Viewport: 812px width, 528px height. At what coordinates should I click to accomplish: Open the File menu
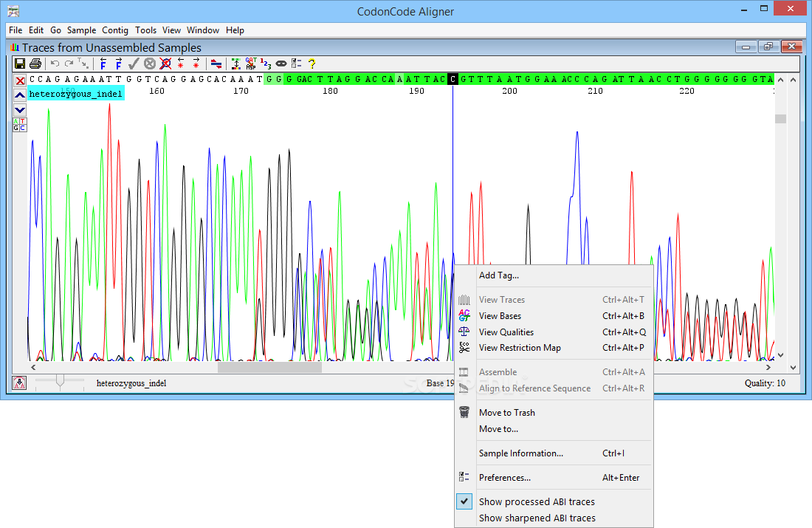tap(16, 30)
